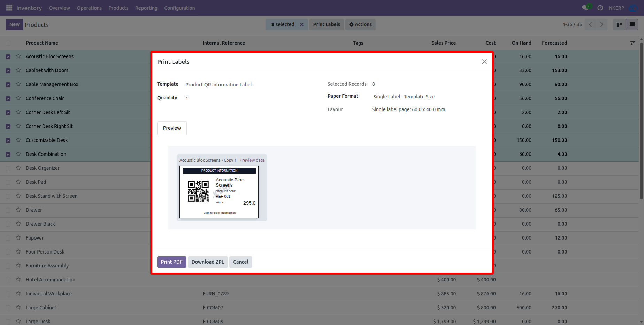This screenshot has width=644, height=325.
Task: Sort by Product Name column header
Action: pos(42,43)
